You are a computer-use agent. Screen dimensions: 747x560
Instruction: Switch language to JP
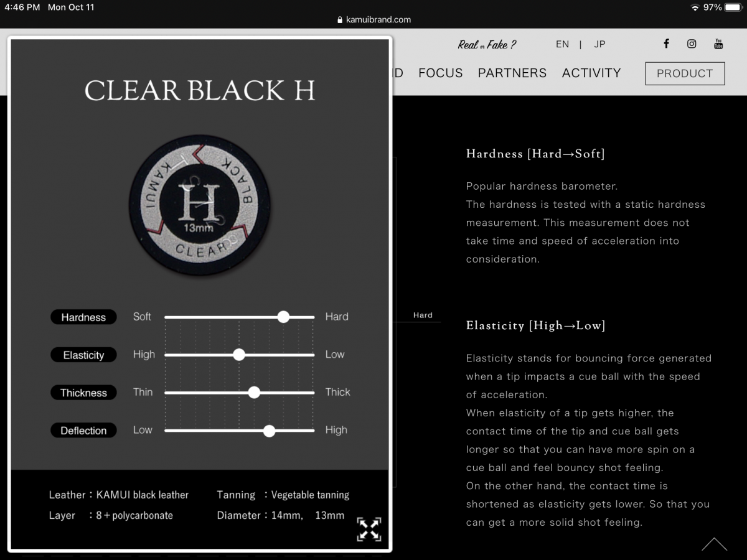point(599,44)
